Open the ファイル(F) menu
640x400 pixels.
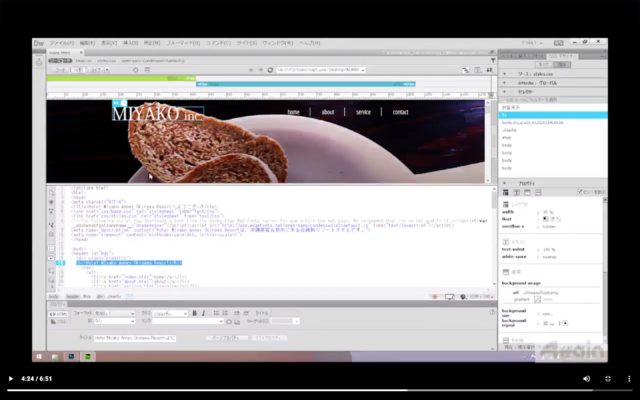click(62, 43)
